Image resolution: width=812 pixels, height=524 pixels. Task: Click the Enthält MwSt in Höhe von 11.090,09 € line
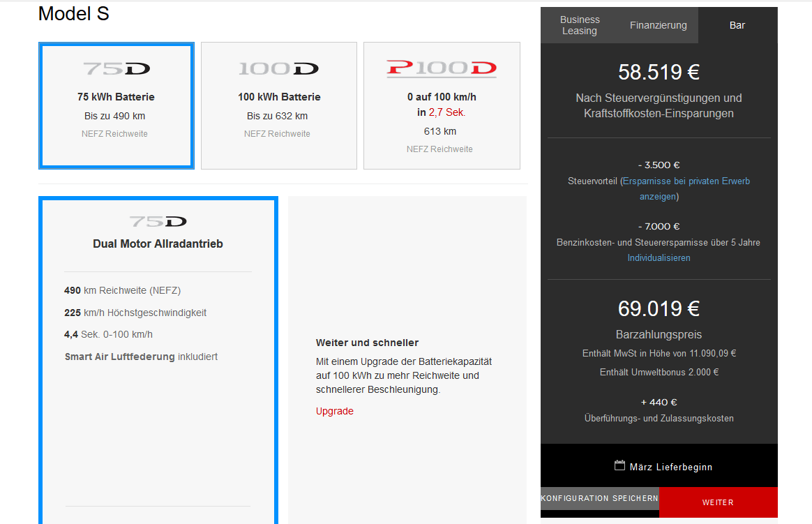click(659, 354)
